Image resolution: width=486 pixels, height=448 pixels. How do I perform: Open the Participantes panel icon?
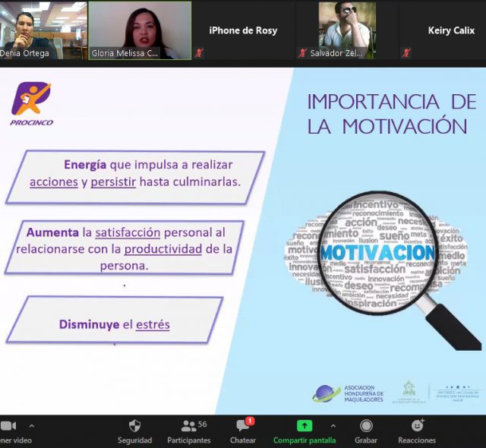tap(189, 426)
